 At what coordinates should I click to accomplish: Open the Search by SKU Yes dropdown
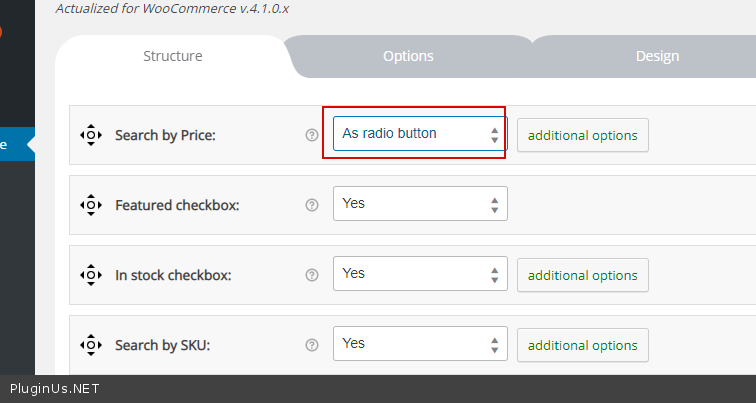pos(419,344)
